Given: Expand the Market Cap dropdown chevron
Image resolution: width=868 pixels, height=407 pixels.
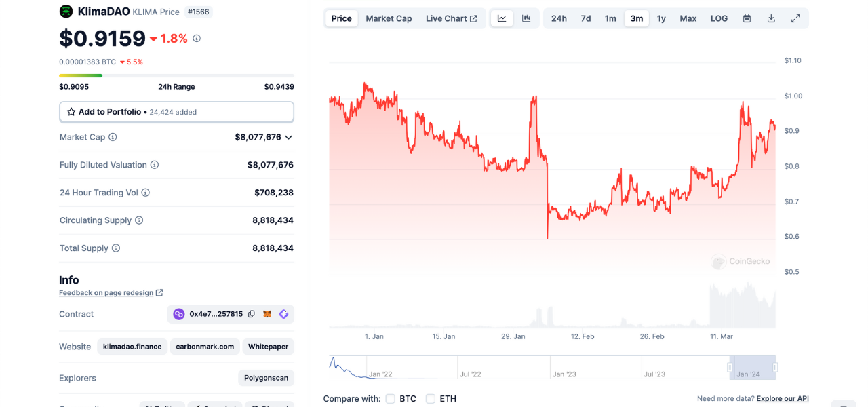Looking at the screenshot, I should (289, 137).
